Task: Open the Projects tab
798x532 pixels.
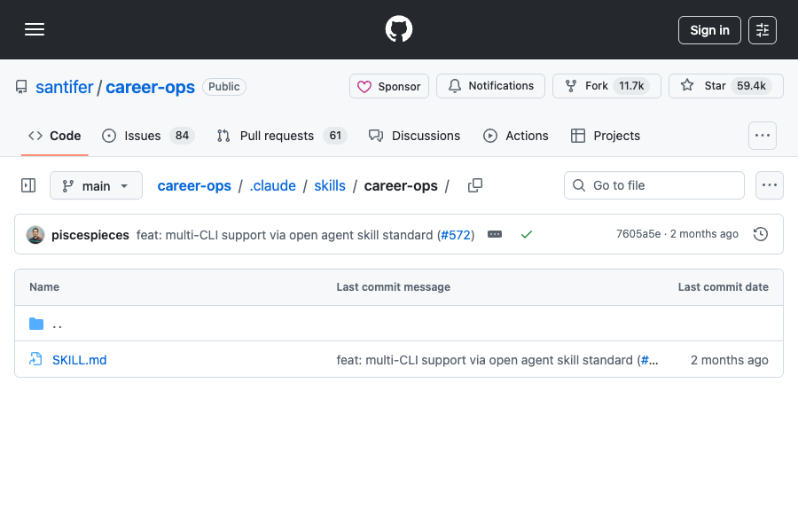Action: pyautogui.click(x=606, y=136)
